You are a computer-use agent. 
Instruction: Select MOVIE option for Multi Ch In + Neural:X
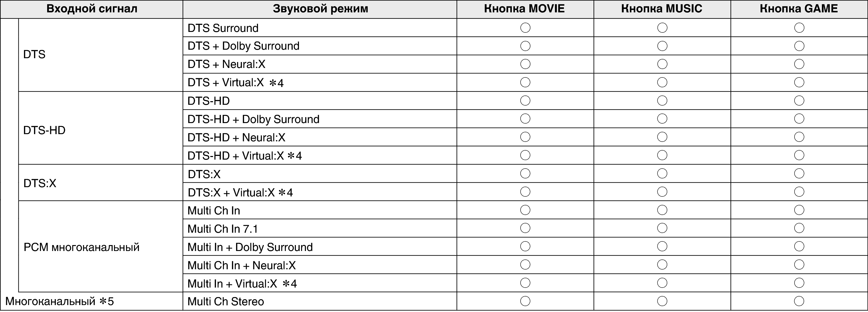pos(525,265)
